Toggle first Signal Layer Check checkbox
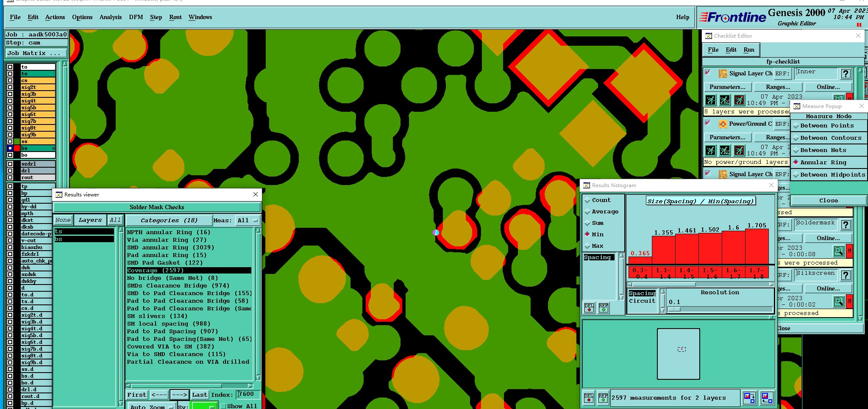The image size is (868, 409). pyautogui.click(x=707, y=73)
